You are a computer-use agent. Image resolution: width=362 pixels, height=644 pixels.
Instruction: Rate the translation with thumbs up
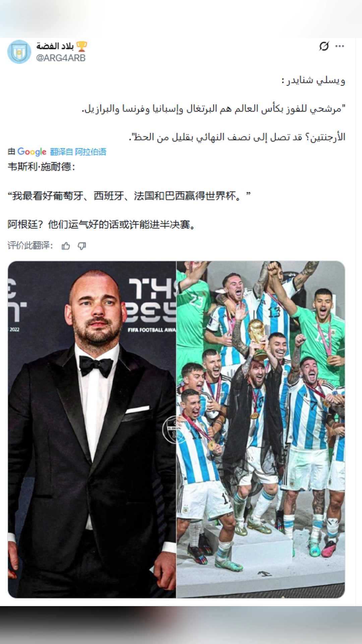[x=66, y=246]
